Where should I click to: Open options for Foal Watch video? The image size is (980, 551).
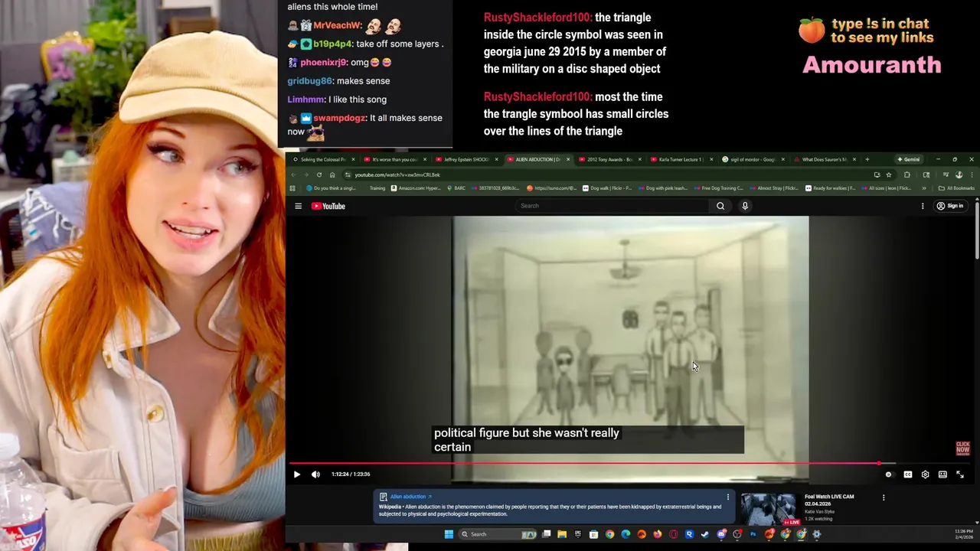click(x=884, y=497)
